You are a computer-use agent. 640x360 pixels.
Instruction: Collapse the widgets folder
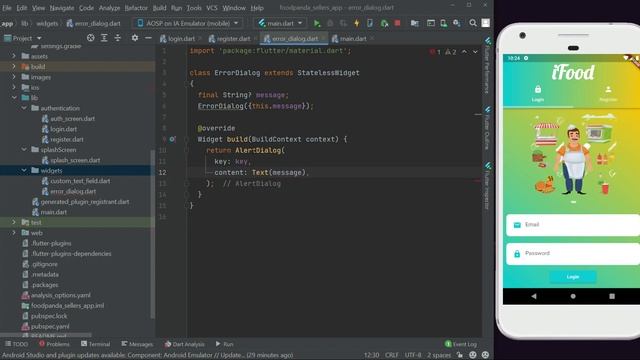click(x=24, y=170)
